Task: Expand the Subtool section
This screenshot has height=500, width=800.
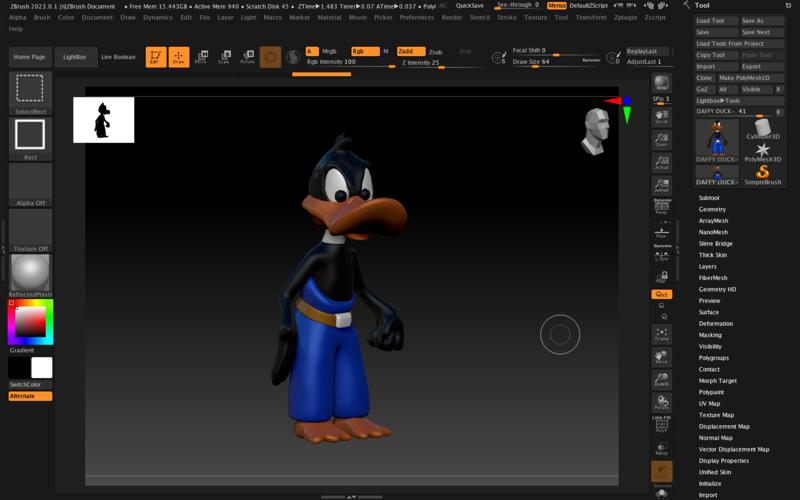Action: point(709,198)
